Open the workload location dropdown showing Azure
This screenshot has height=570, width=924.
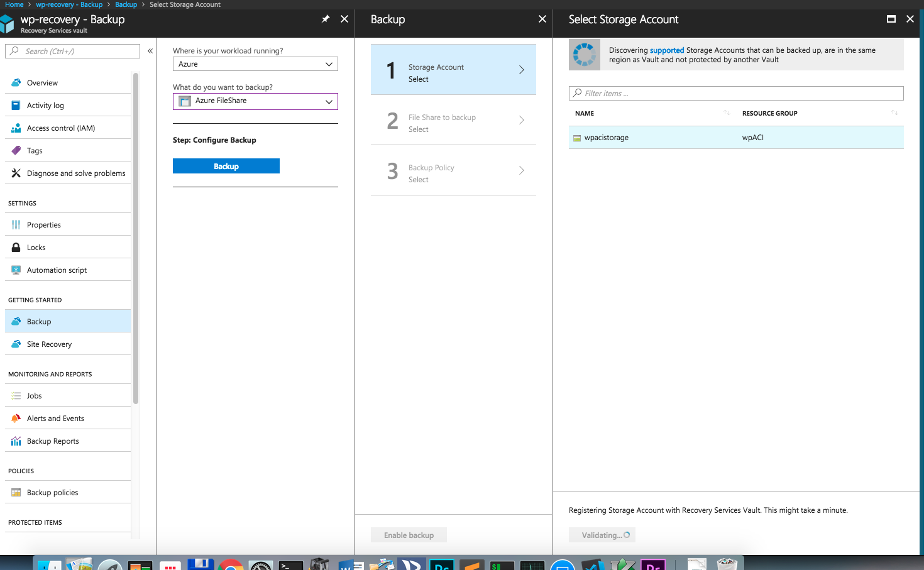255,64
